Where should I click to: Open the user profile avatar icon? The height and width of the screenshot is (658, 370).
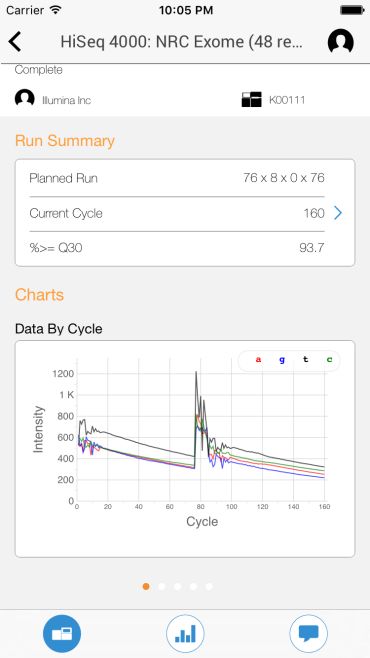(x=341, y=41)
